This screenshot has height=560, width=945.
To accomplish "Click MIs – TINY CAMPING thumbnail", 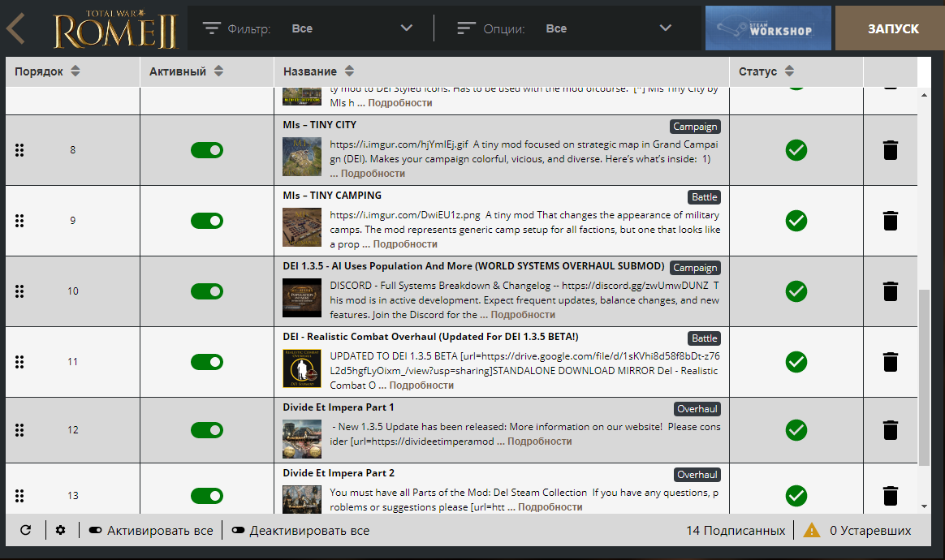I will [x=302, y=227].
